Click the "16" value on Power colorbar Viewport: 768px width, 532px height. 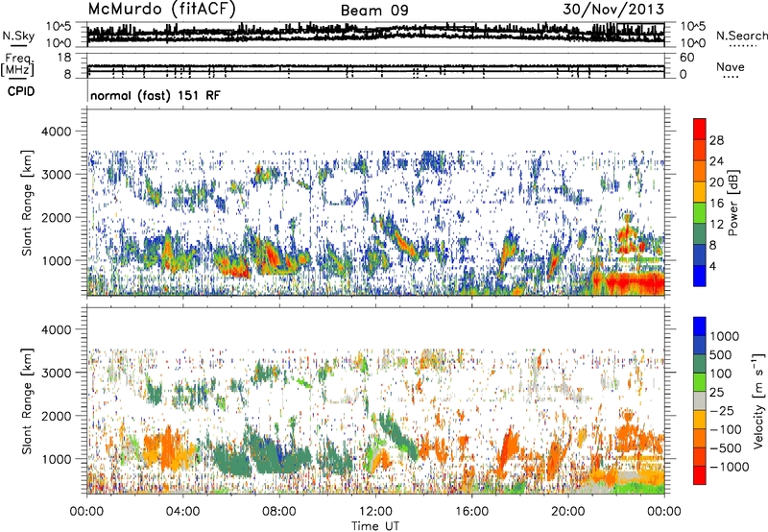716,204
